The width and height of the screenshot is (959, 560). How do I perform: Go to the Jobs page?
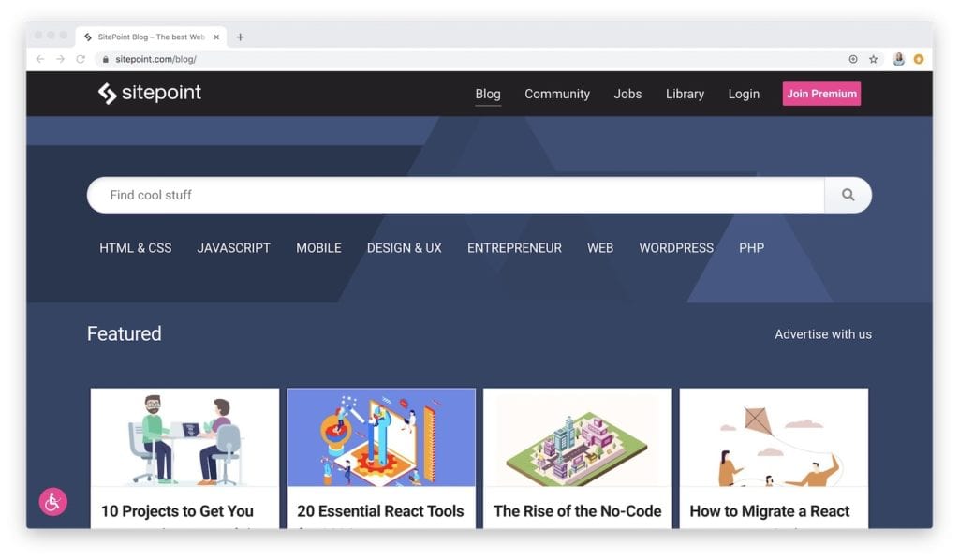[x=627, y=95]
